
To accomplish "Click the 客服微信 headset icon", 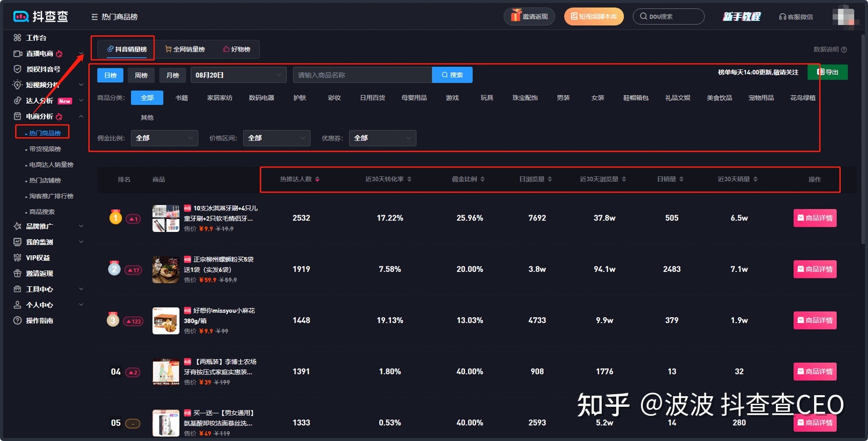I will tap(782, 17).
